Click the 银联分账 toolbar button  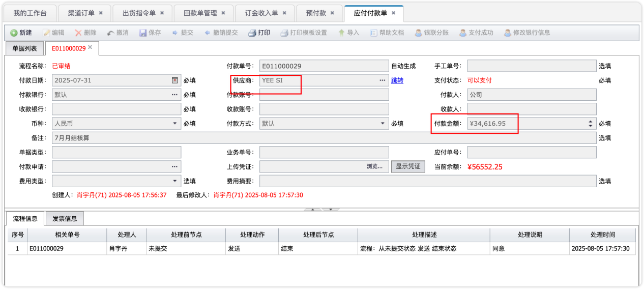[432, 33]
